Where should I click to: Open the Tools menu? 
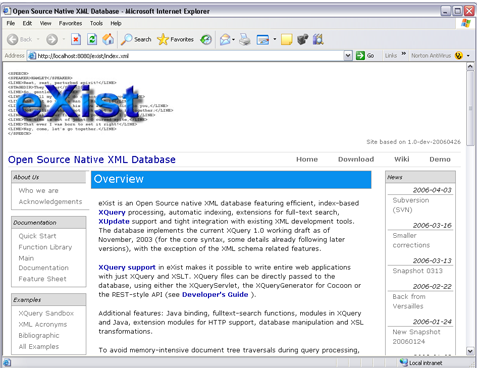pos(96,23)
